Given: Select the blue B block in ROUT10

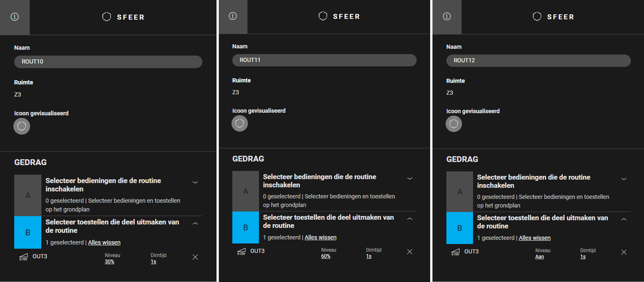Looking at the screenshot, I should [28, 232].
